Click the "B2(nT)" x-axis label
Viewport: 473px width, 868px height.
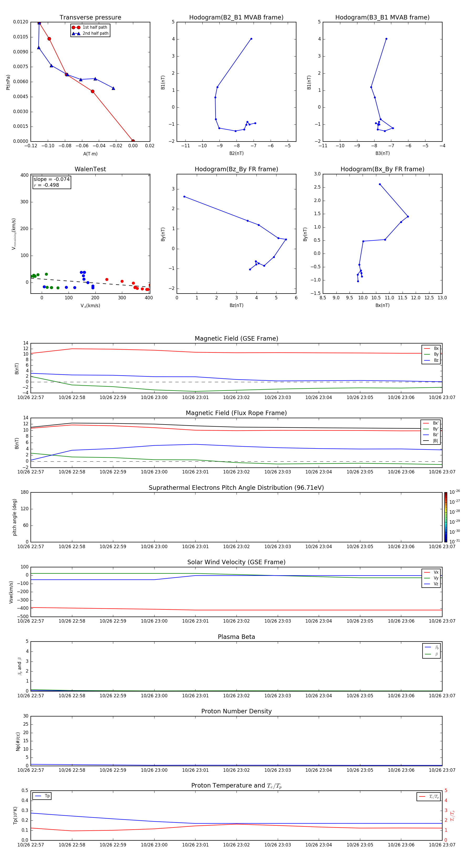(x=236, y=153)
